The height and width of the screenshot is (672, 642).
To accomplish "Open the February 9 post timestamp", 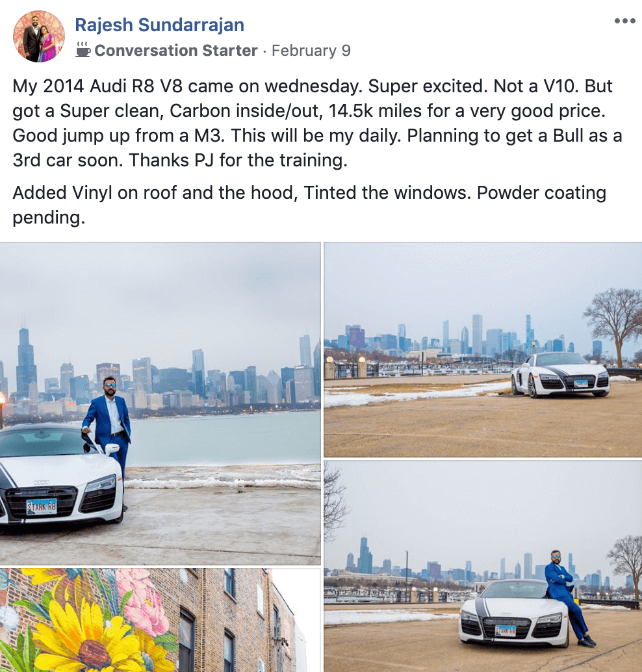I will point(311,51).
